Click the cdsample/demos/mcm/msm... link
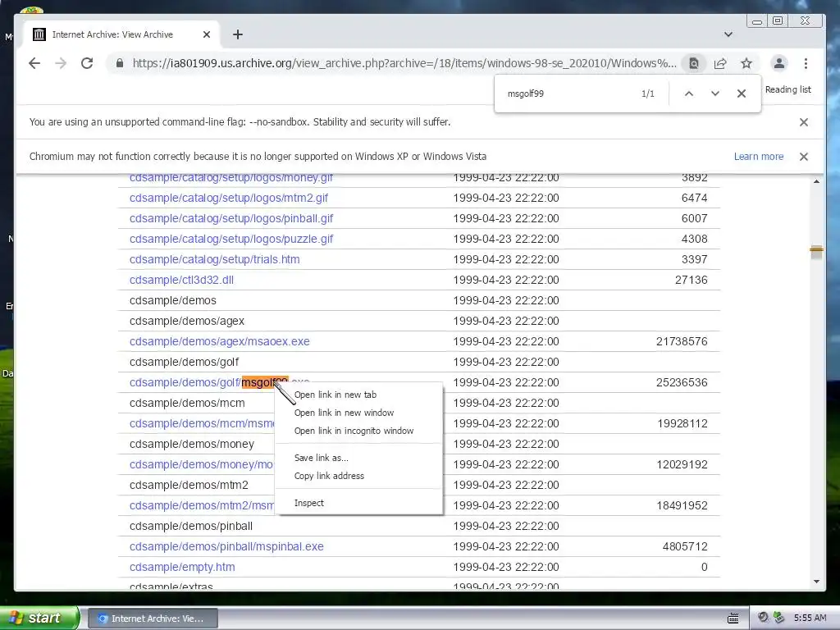This screenshot has height=630, width=840. [202, 424]
